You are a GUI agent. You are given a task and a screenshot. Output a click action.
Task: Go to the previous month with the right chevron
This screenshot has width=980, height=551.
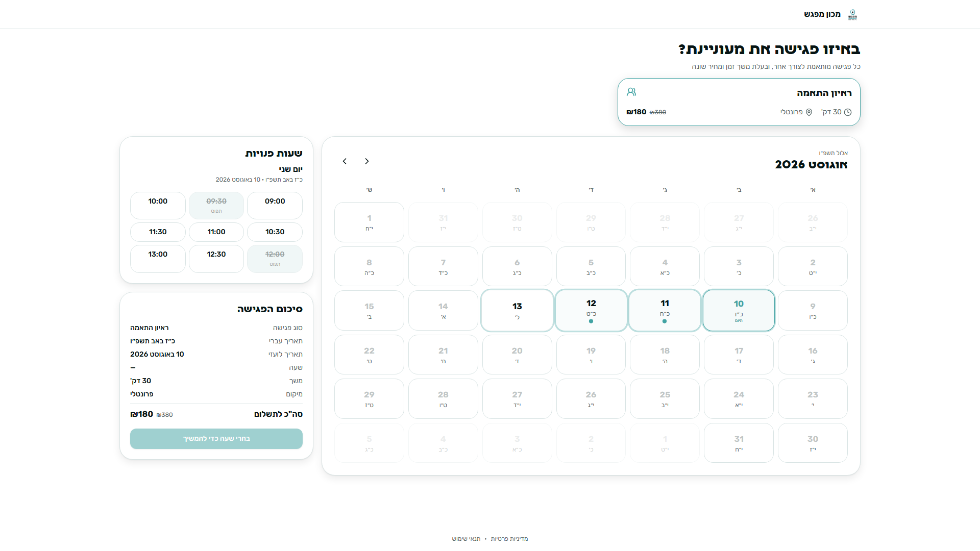coord(367,161)
